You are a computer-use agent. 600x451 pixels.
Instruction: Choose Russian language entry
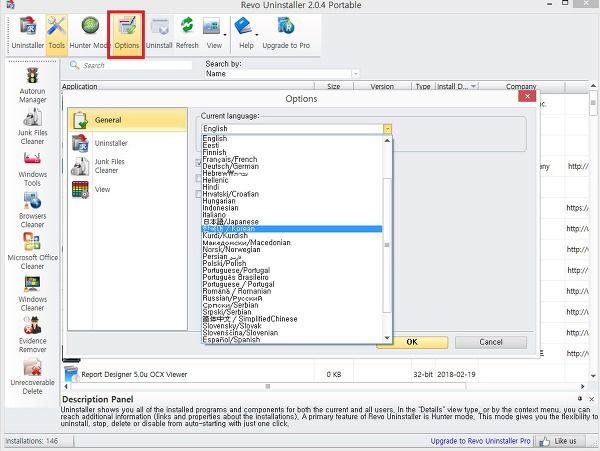tap(292, 298)
